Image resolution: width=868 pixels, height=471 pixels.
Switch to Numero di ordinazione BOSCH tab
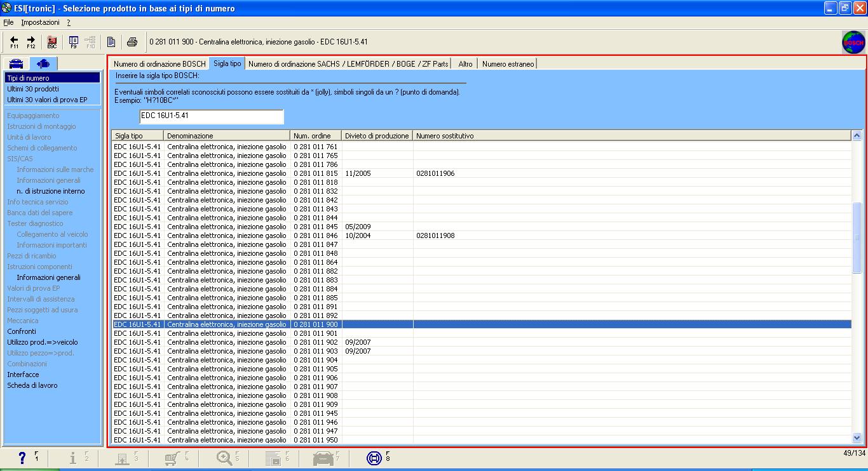tap(159, 63)
